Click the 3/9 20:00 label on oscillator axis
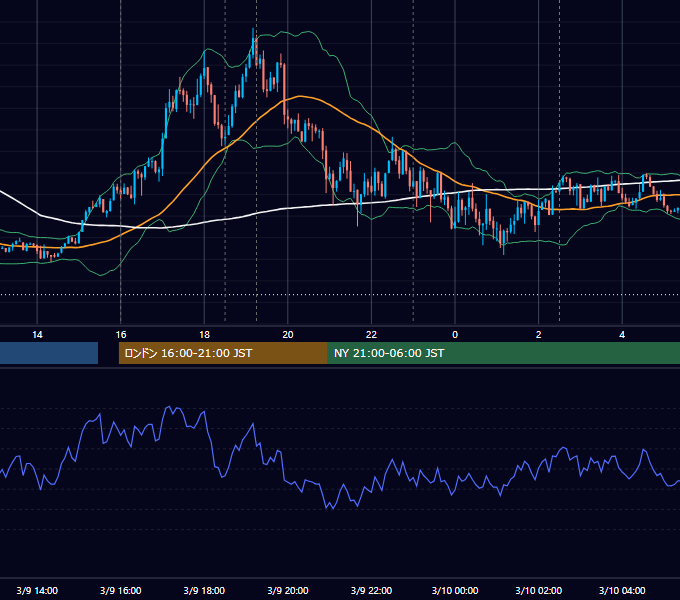The width and height of the screenshot is (680, 600). pyautogui.click(x=288, y=590)
